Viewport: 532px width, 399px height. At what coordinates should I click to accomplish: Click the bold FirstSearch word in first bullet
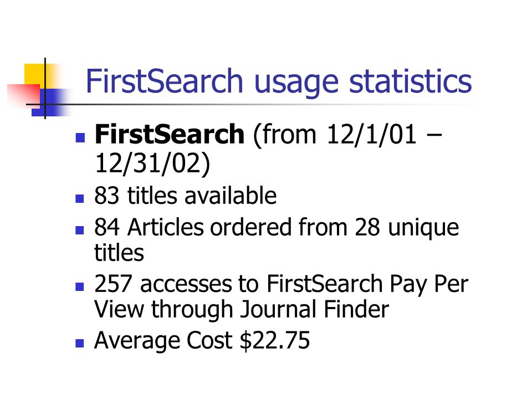click(170, 134)
